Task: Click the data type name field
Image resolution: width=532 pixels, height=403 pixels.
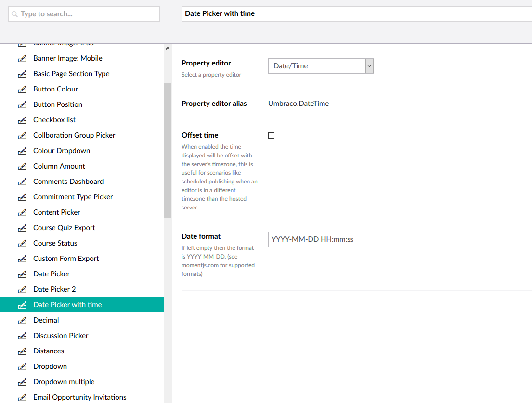Action: [356, 13]
